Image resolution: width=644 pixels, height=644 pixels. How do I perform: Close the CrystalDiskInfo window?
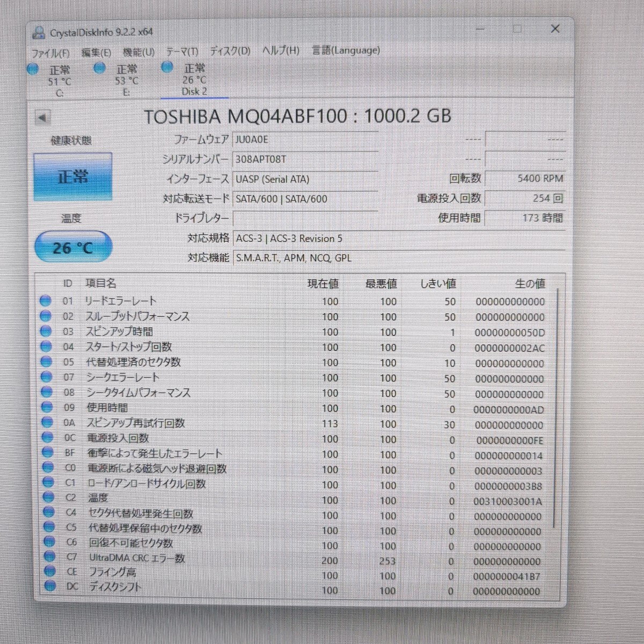[x=555, y=28]
